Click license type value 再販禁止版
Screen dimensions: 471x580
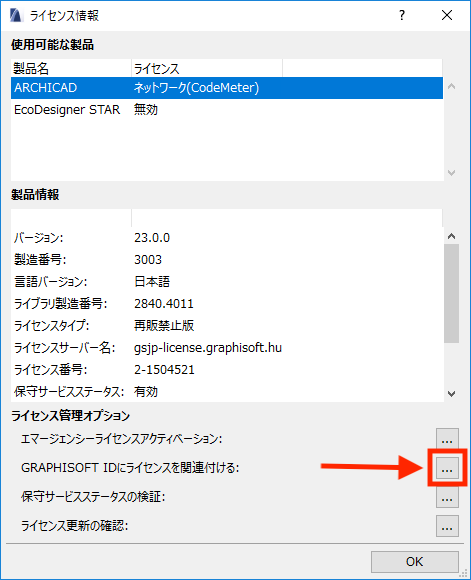click(164, 326)
